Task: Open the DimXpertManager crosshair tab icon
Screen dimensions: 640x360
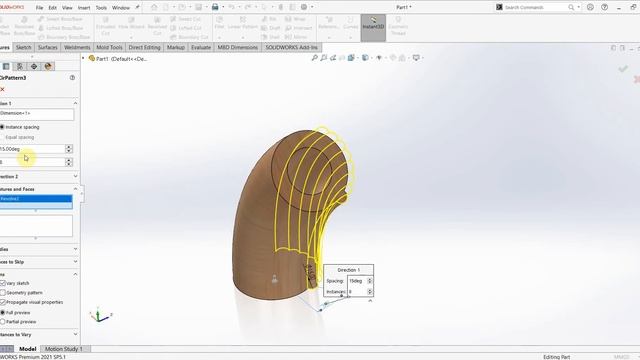Action: coord(34,66)
